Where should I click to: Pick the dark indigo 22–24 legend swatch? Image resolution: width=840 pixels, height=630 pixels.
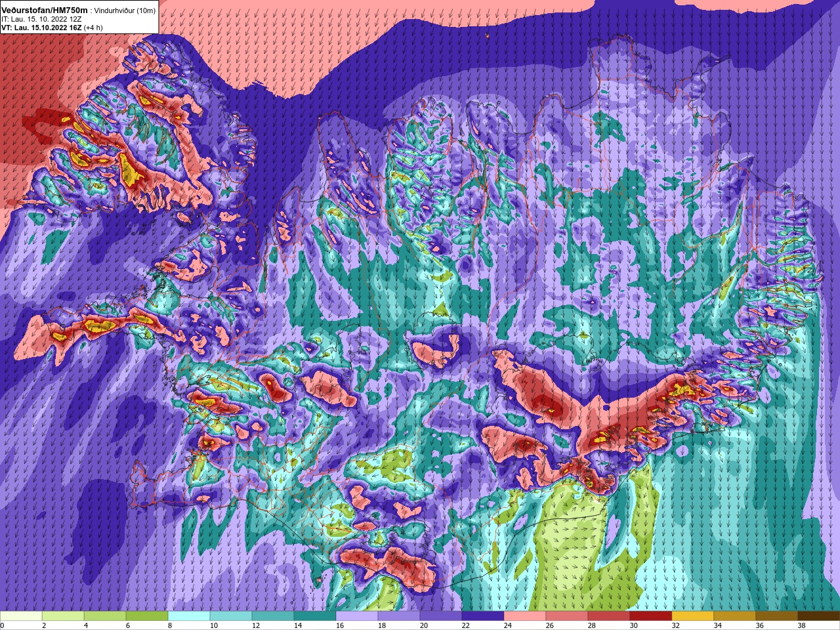(483, 616)
